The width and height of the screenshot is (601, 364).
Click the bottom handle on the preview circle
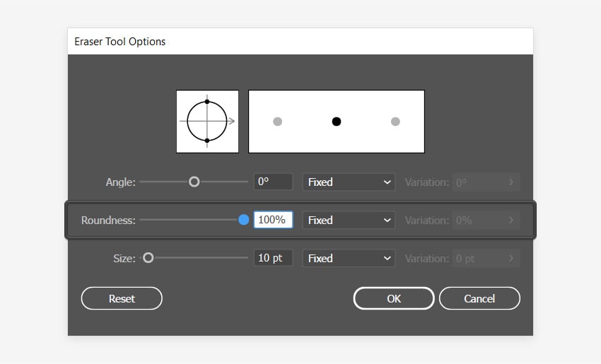point(206,141)
